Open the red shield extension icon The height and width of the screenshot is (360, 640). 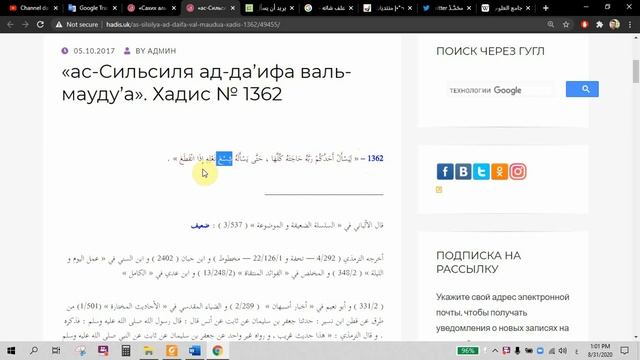pos(584,24)
